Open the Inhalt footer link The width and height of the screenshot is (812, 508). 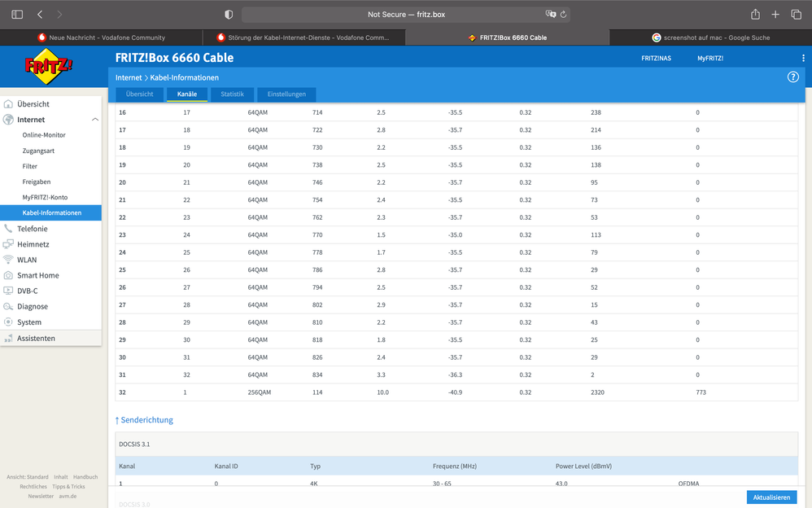click(x=60, y=477)
